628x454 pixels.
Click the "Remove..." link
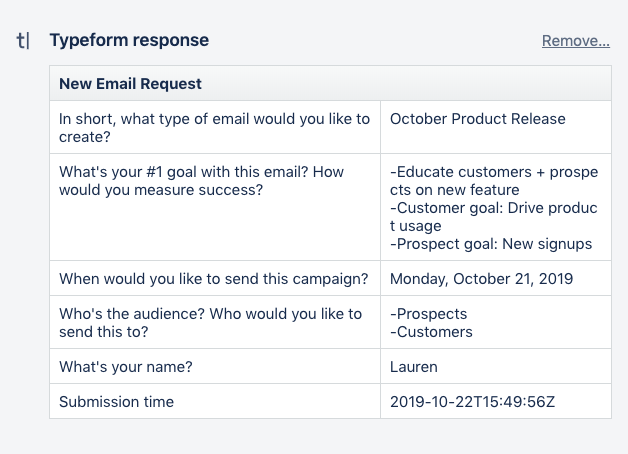(575, 41)
